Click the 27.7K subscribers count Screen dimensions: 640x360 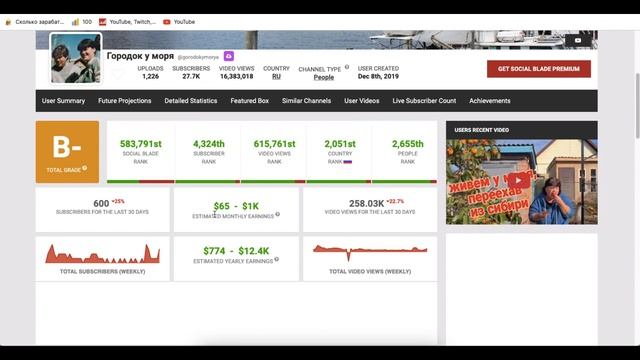(x=191, y=76)
